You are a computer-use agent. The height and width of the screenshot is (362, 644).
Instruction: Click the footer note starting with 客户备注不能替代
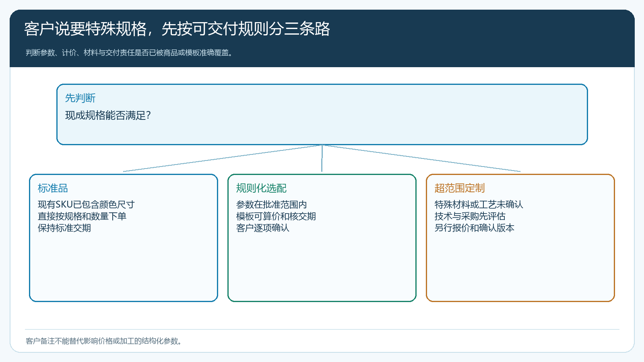(104, 341)
